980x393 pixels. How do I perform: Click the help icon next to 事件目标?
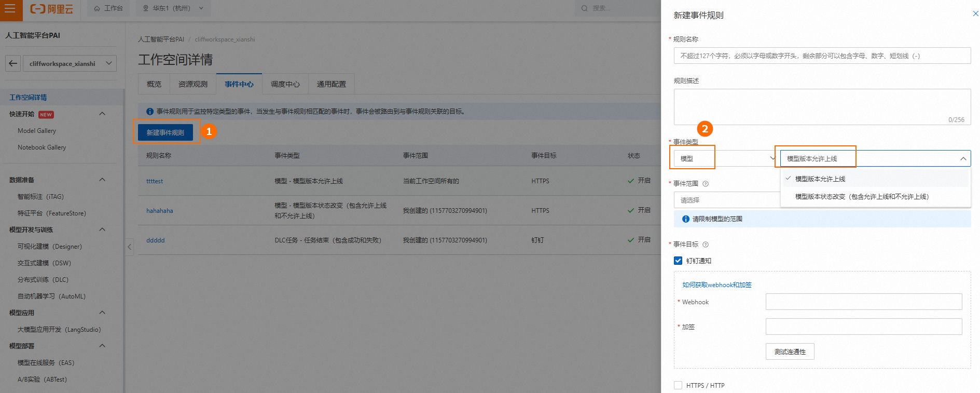point(706,245)
